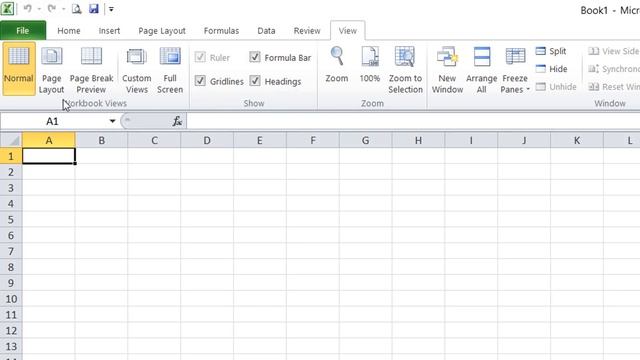
Task: Select cell A1
Action: point(49,156)
